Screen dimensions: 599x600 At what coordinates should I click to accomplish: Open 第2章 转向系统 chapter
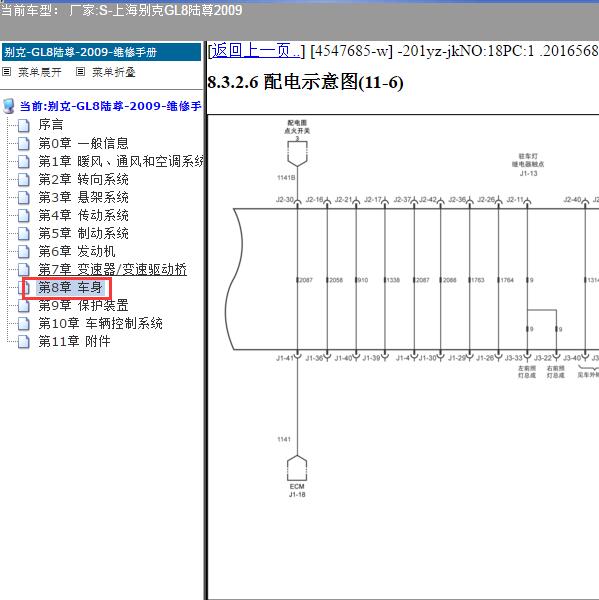(83, 179)
